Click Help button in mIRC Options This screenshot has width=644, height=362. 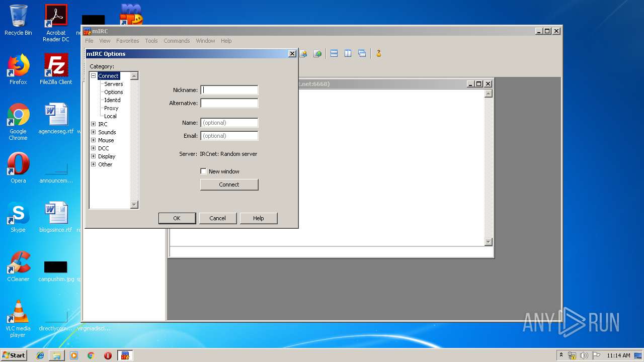[258, 218]
